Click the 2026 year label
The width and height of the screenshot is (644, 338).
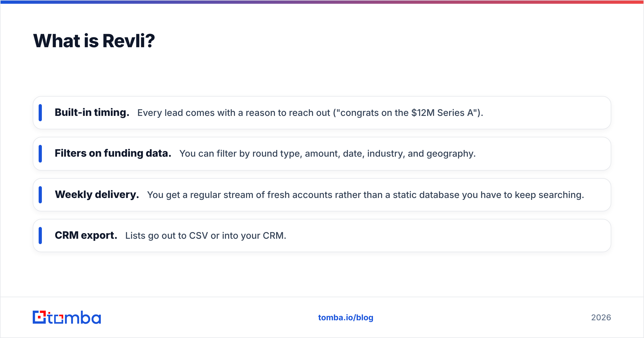tap(601, 317)
